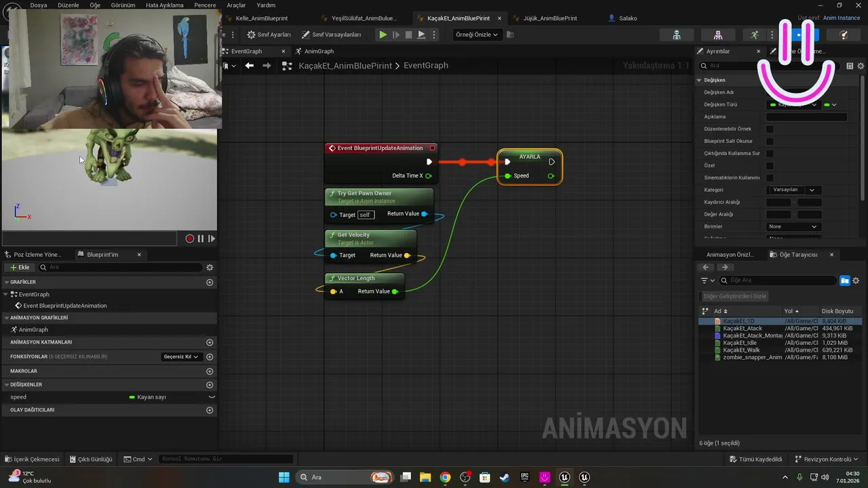Click the skeleton mode icon in toolbar

[x=677, y=35]
